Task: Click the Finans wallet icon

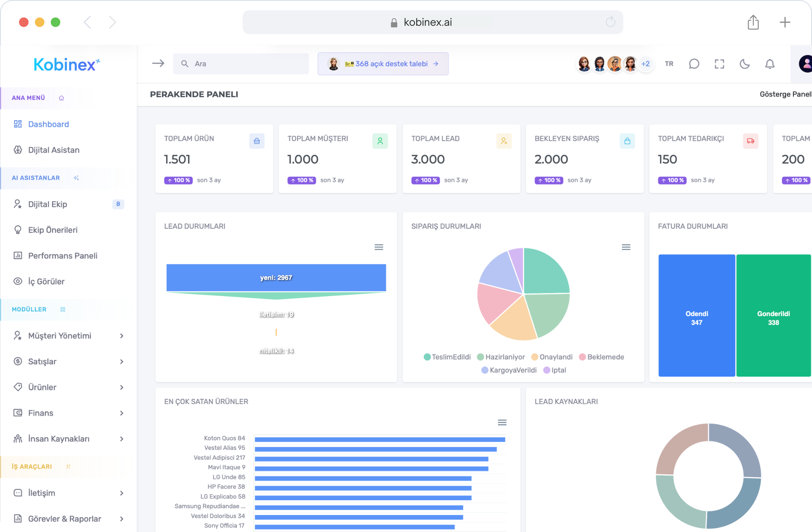Action: coord(18,413)
